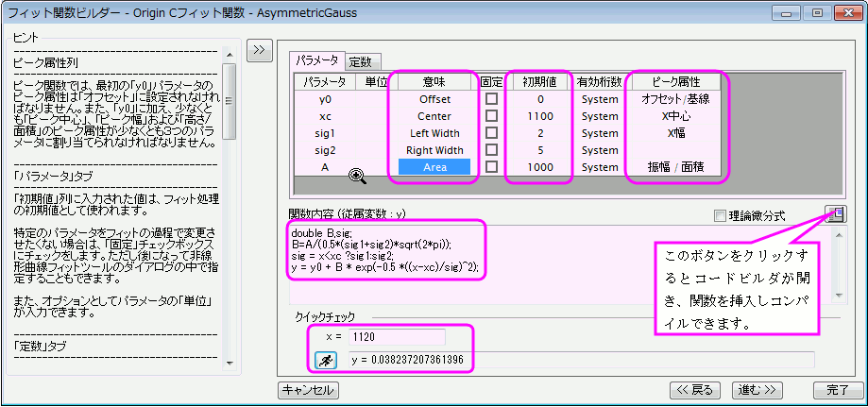Image resolution: width=868 pixels, height=407 pixels.
Task: Click the initial value 0 for y0
Action: pyautogui.click(x=539, y=99)
